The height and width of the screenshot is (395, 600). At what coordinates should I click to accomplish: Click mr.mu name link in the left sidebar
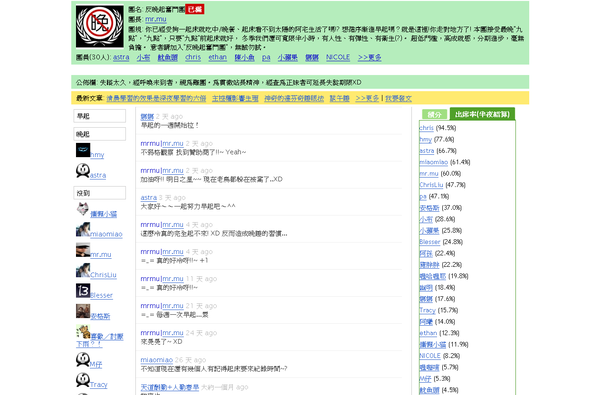tap(101, 254)
